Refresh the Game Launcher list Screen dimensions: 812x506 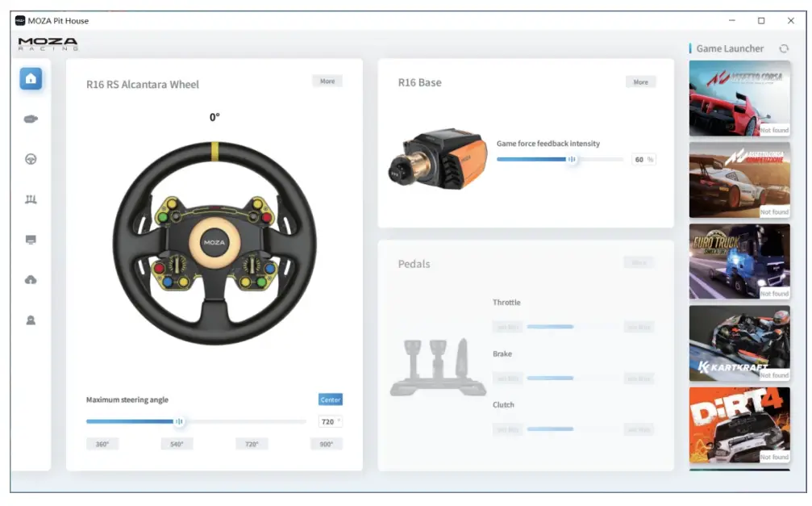click(783, 48)
